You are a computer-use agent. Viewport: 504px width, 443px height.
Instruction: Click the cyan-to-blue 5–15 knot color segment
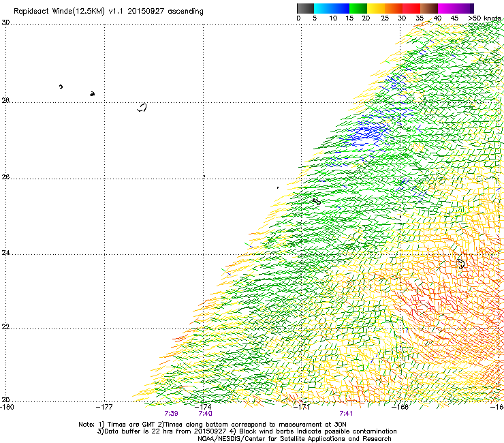(332, 8)
